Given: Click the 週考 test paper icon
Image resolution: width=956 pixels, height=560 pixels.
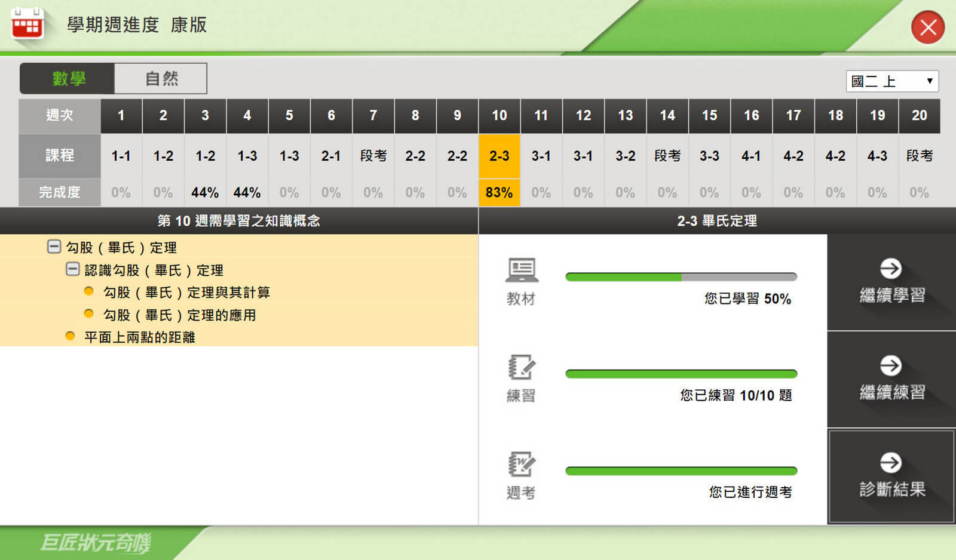Looking at the screenshot, I should (x=522, y=464).
